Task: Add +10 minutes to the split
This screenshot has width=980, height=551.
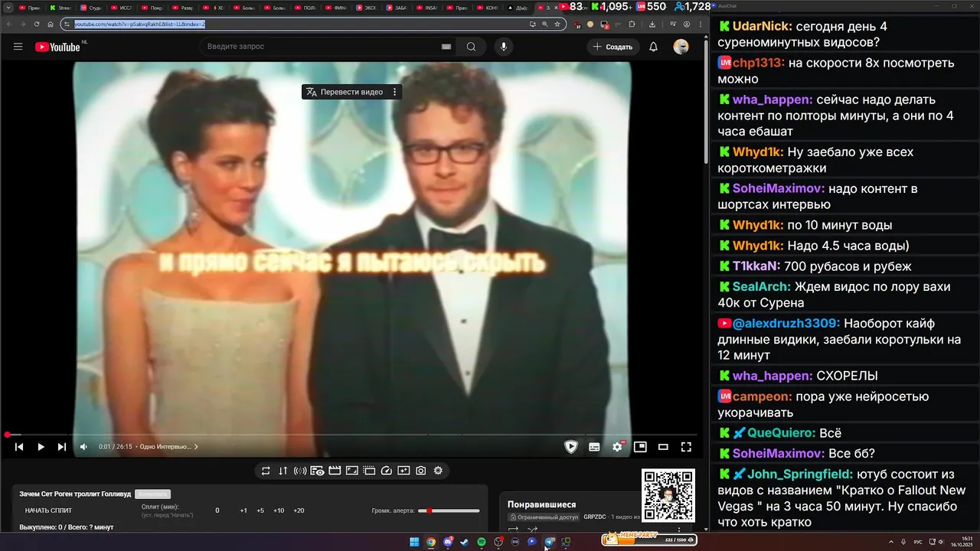Action: [279, 510]
